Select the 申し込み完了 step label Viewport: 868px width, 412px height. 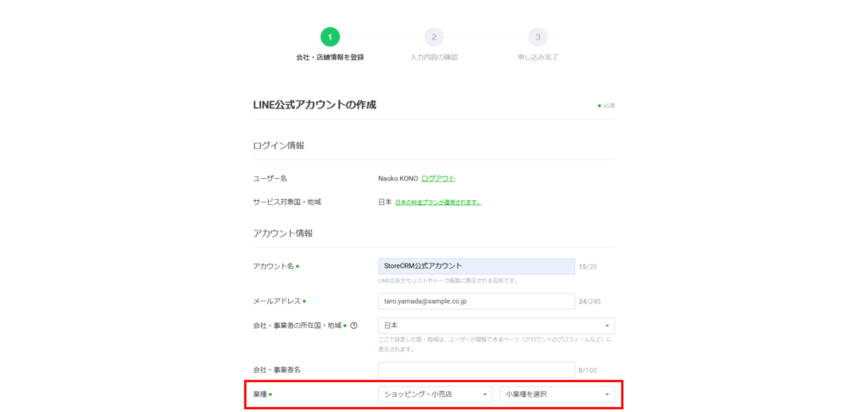pyautogui.click(x=537, y=58)
